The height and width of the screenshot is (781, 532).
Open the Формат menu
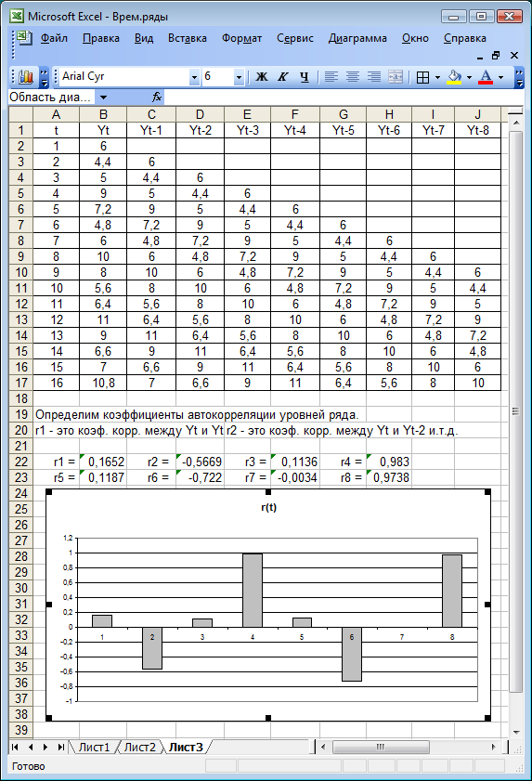coord(242,38)
